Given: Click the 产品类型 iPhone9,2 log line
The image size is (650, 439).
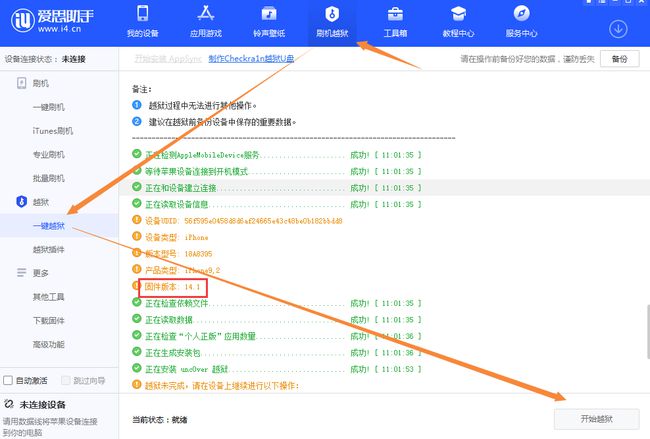Looking at the screenshot, I should coord(182,270).
